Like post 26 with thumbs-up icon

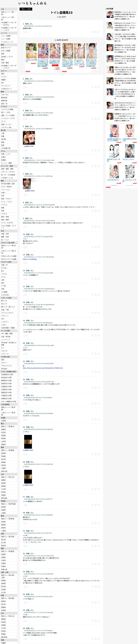click(x=25, y=489)
